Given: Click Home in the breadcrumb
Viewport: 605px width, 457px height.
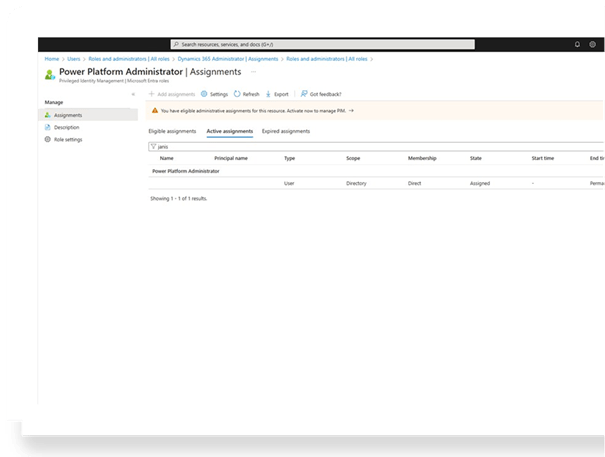Looking at the screenshot, I should pyautogui.click(x=51, y=59).
